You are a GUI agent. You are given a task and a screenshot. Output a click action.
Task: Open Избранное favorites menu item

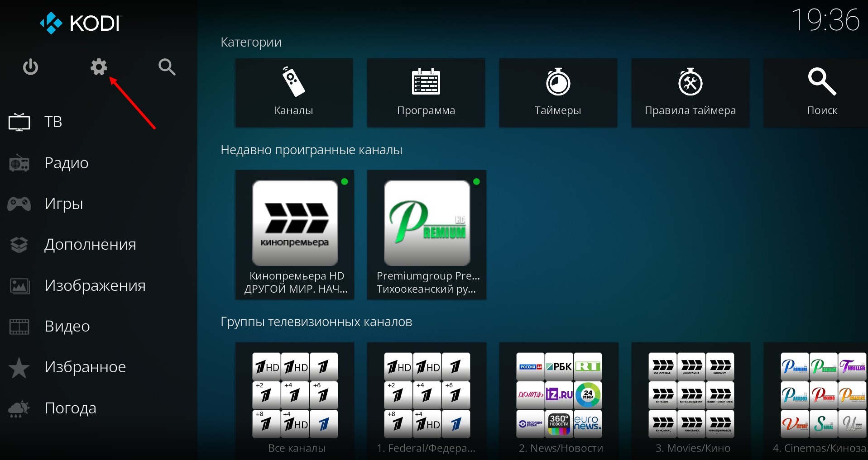85,367
